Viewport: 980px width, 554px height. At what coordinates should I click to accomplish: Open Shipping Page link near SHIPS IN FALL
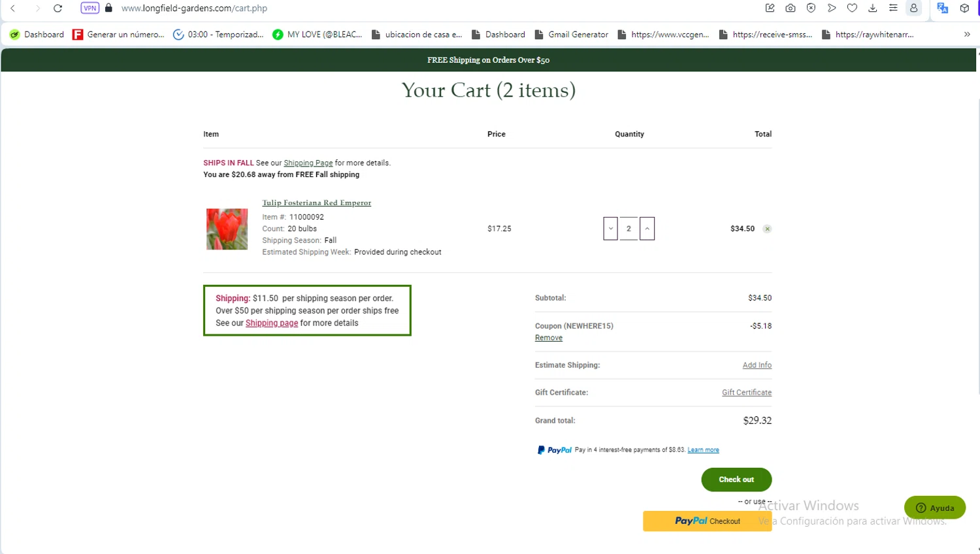pyautogui.click(x=308, y=163)
